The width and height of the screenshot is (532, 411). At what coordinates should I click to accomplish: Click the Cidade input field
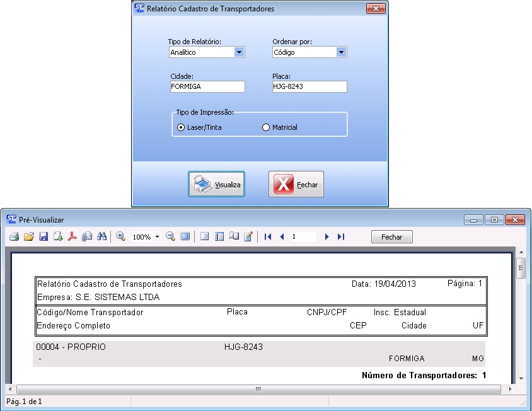pos(206,86)
